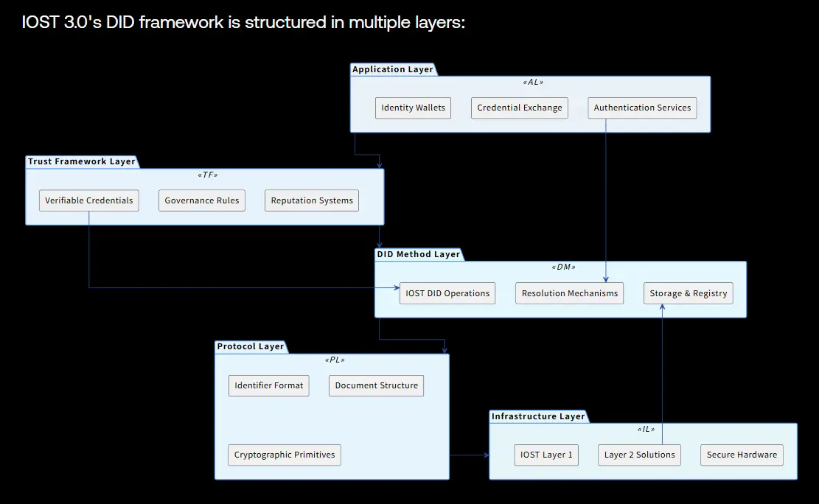The height and width of the screenshot is (504, 819).
Task: Select the Resolution Mechanisms box
Action: click(569, 293)
